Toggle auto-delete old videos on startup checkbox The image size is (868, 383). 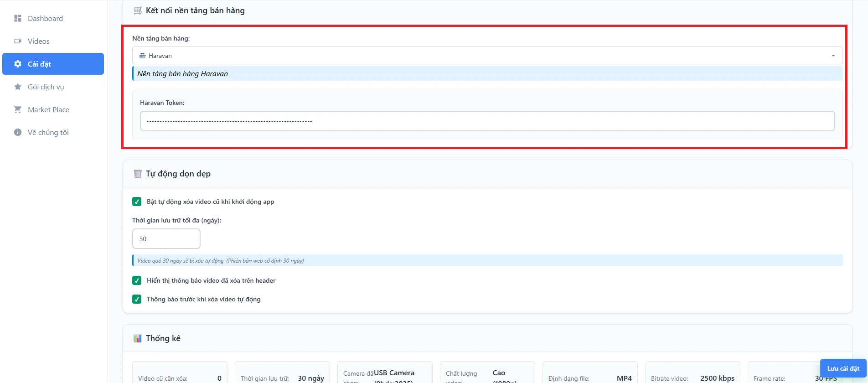137,202
